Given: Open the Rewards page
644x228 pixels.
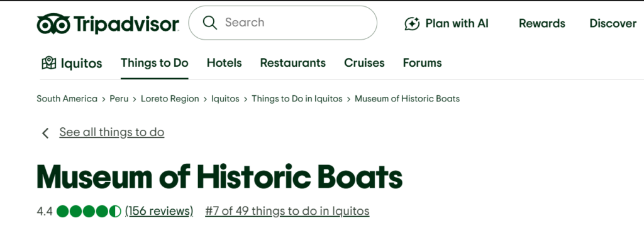Looking at the screenshot, I should pyautogui.click(x=541, y=23).
